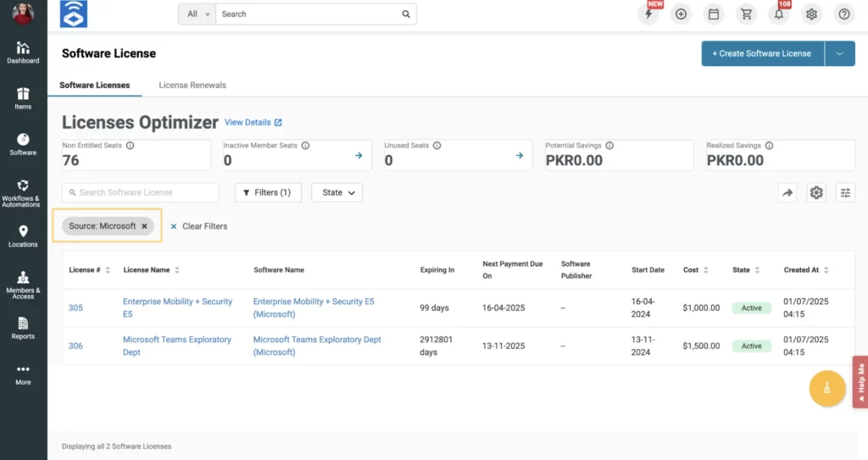The image size is (868, 460).
Task: Expand the State dropdown
Action: tap(337, 193)
